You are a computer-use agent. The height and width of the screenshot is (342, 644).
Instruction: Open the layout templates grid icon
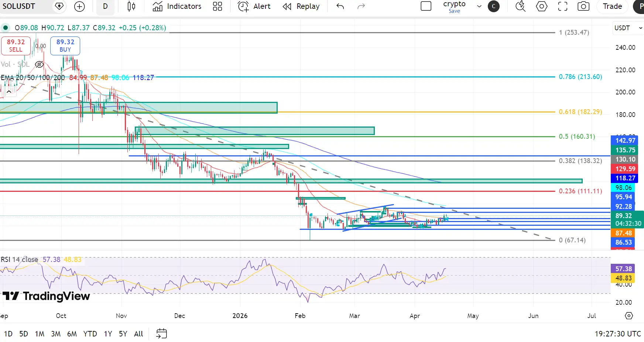click(x=217, y=6)
